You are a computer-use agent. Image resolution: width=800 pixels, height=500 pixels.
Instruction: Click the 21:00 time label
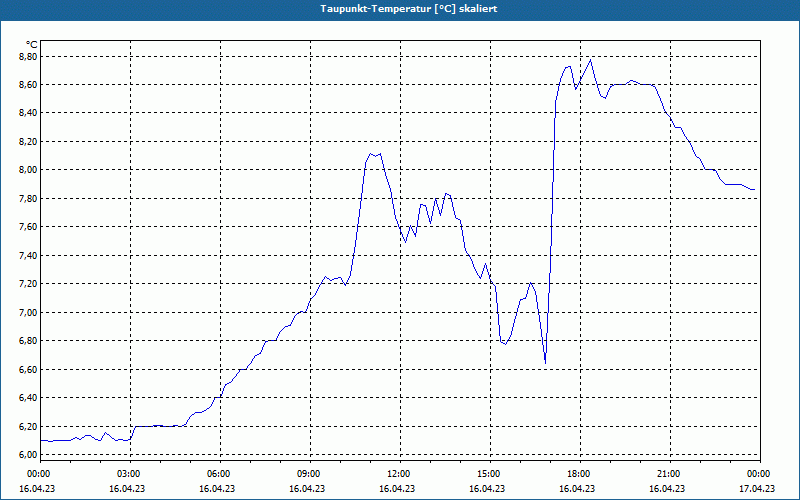(x=669, y=474)
